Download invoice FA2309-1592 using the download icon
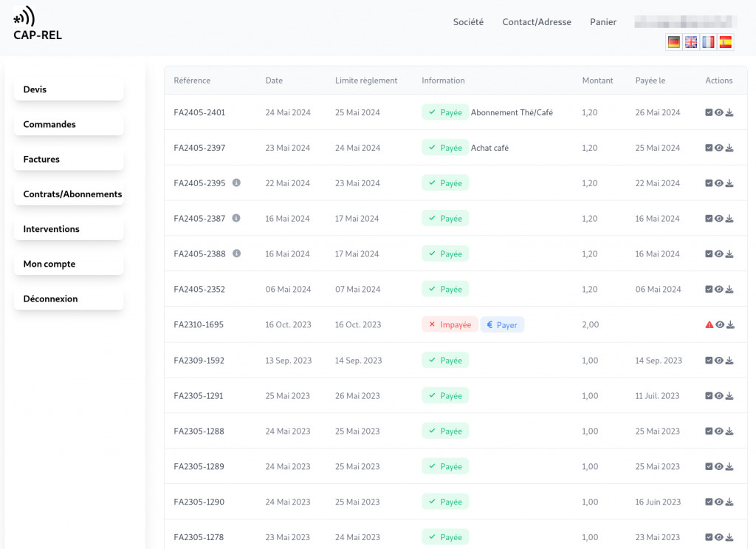Image resolution: width=756 pixels, height=549 pixels. pyautogui.click(x=729, y=361)
